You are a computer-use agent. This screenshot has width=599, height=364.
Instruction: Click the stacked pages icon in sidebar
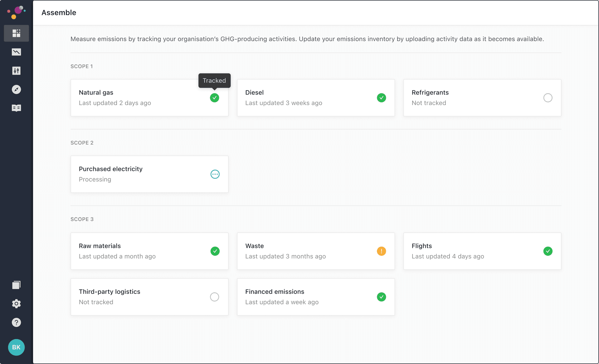coord(16,285)
